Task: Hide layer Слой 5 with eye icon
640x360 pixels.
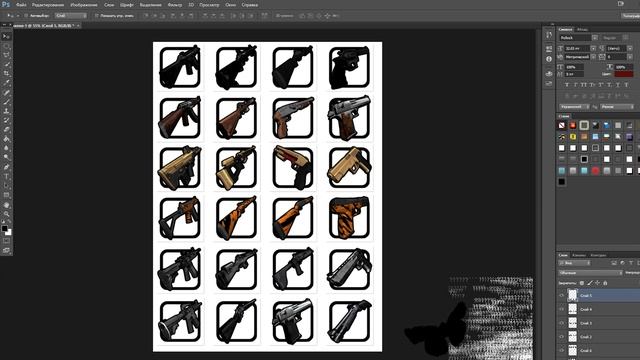Action: click(562, 295)
